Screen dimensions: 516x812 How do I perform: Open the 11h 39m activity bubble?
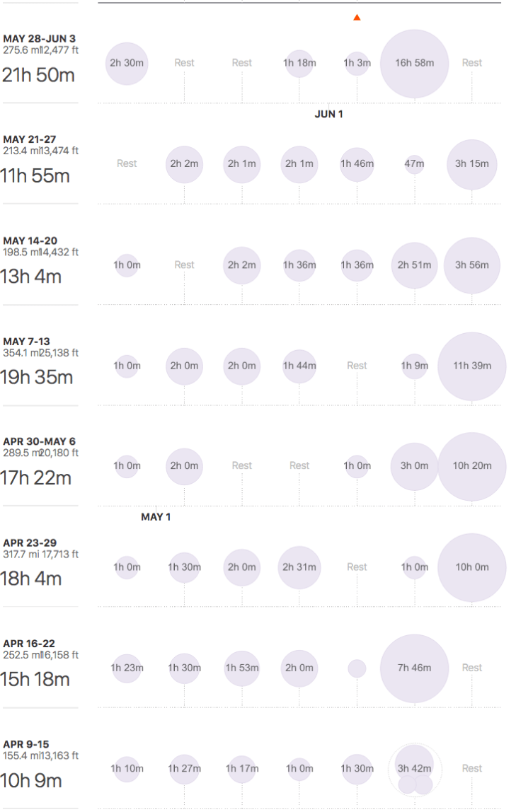click(x=471, y=366)
